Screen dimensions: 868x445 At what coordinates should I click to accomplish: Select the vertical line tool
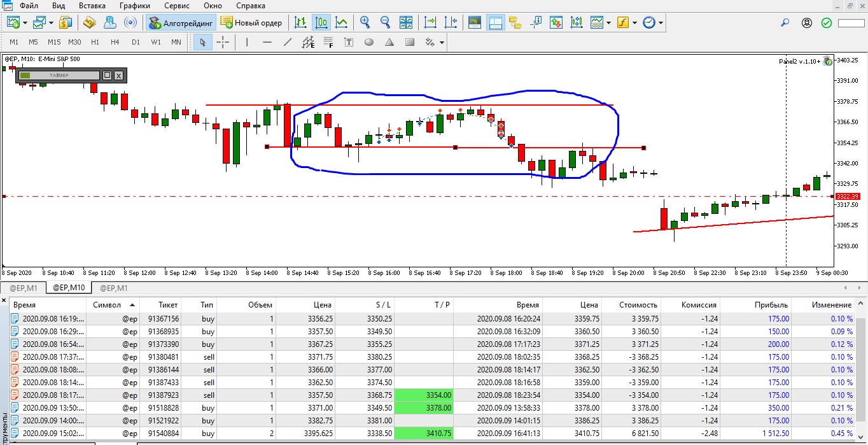click(x=247, y=43)
